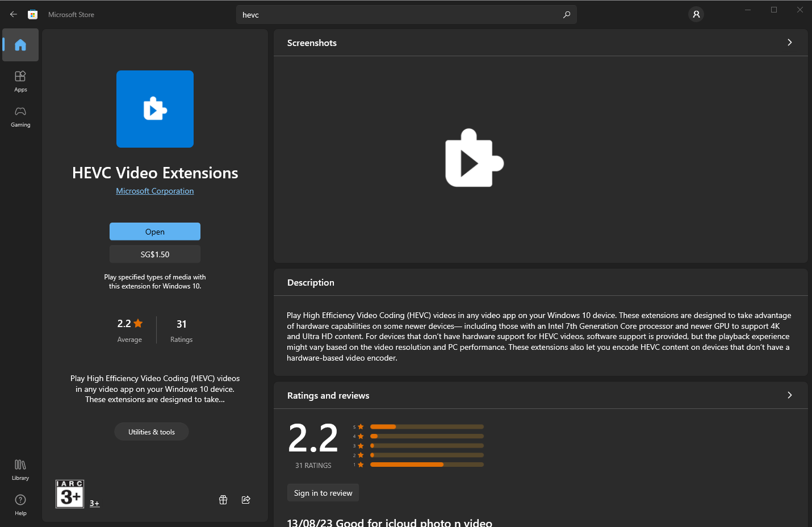
Task: Click the 4 star rating bar
Action: pyautogui.click(x=426, y=436)
